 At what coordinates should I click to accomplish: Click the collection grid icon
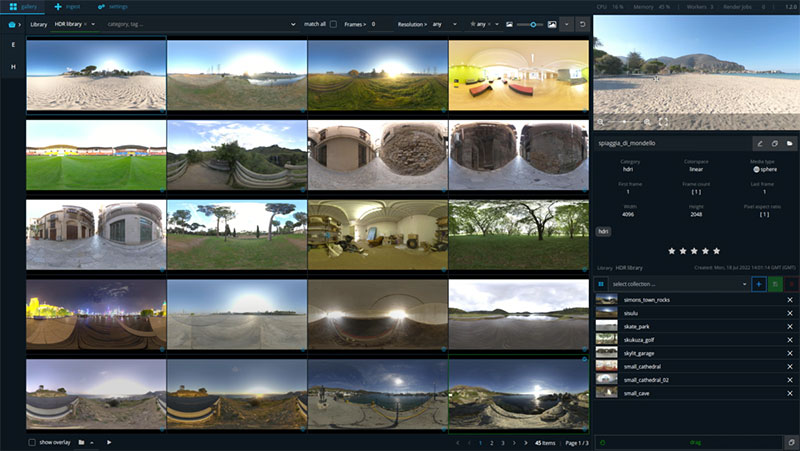pos(601,284)
